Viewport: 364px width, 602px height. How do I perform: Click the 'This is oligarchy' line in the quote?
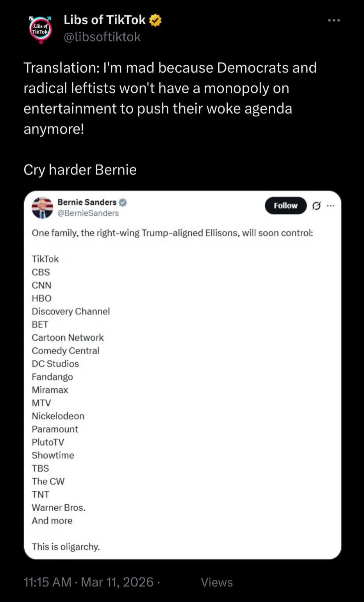click(66, 547)
